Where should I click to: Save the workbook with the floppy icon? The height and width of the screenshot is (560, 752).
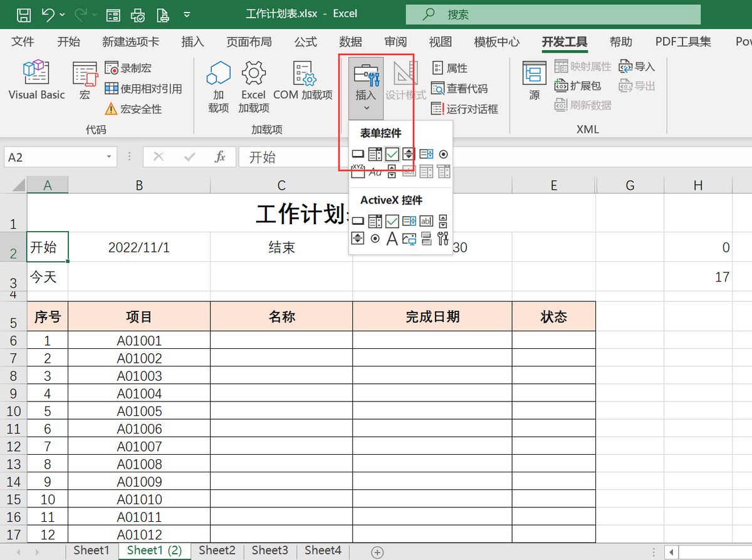(x=23, y=14)
